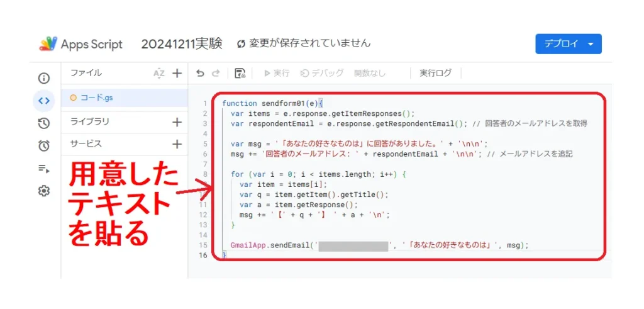The width and height of the screenshot is (644, 309).
Task: Open the 実行ログ execution log
Action: click(x=435, y=73)
